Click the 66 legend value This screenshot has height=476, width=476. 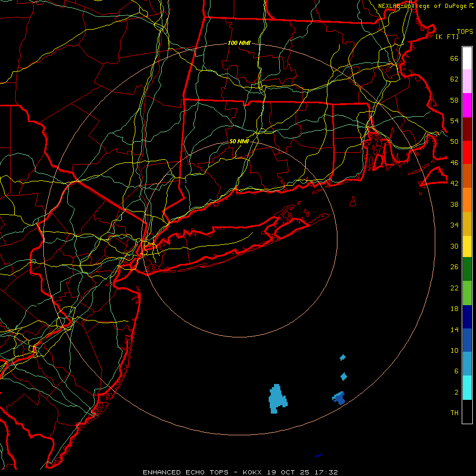coord(454,58)
